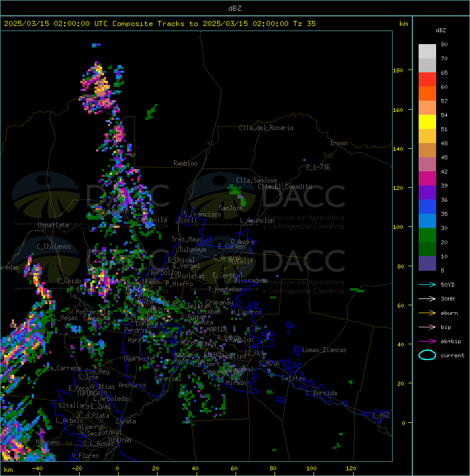Click the yellow eburn arrow in legend

(427, 313)
